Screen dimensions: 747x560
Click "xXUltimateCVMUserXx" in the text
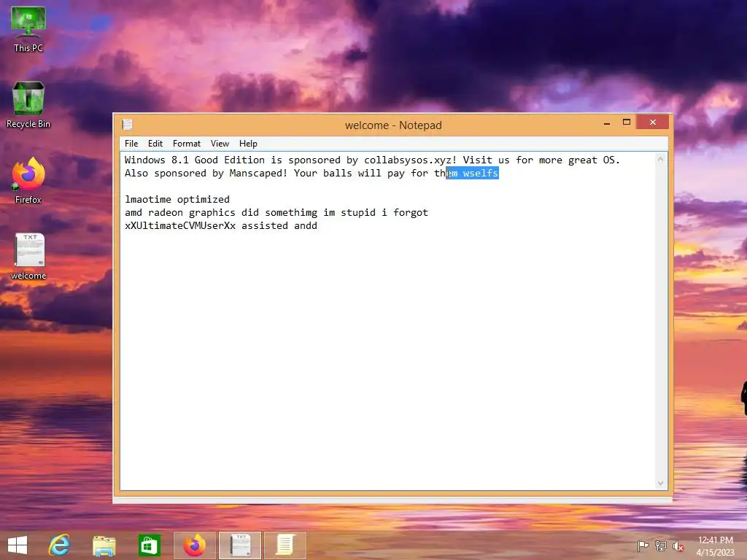coord(180,226)
